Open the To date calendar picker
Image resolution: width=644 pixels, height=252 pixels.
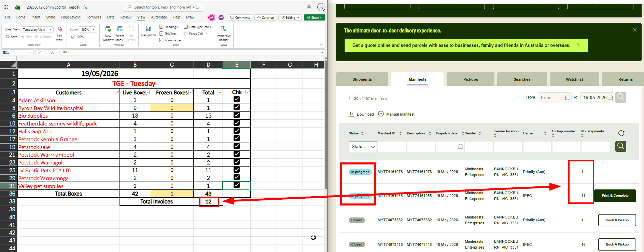610,97
